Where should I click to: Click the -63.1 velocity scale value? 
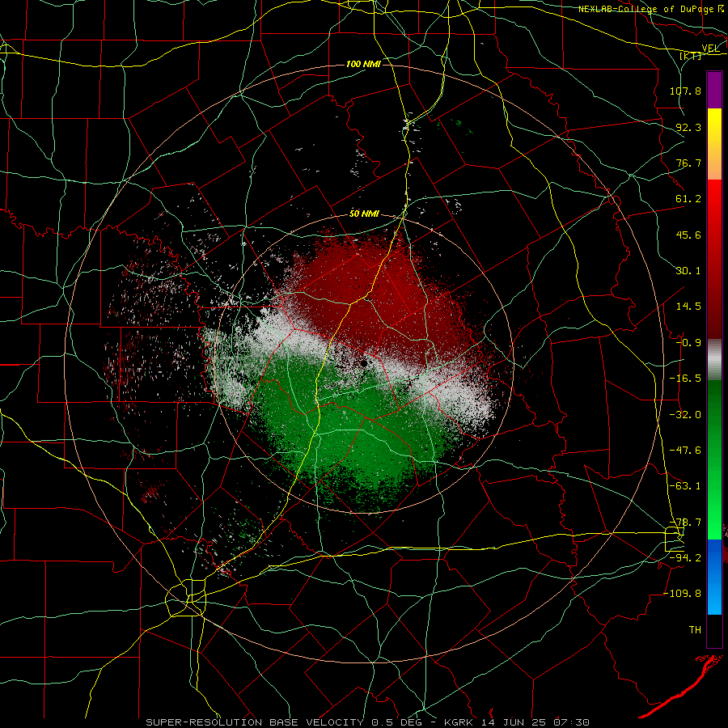[685, 486]
